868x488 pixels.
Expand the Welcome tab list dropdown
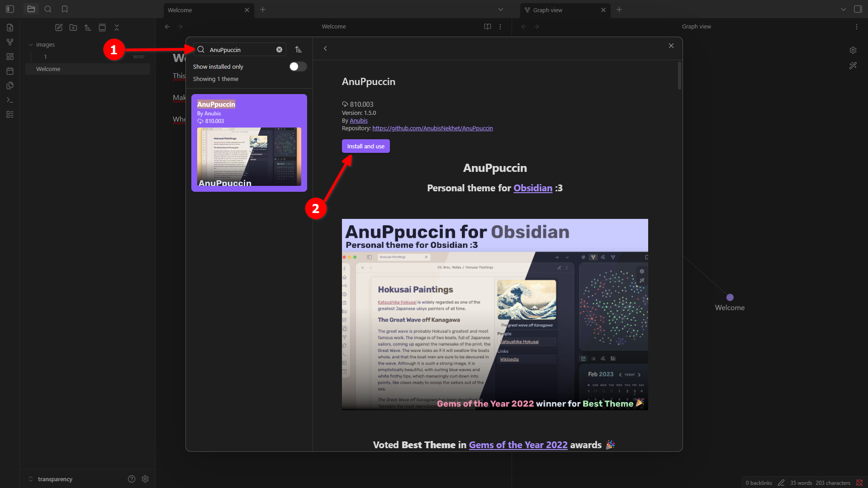coord(500,9)
